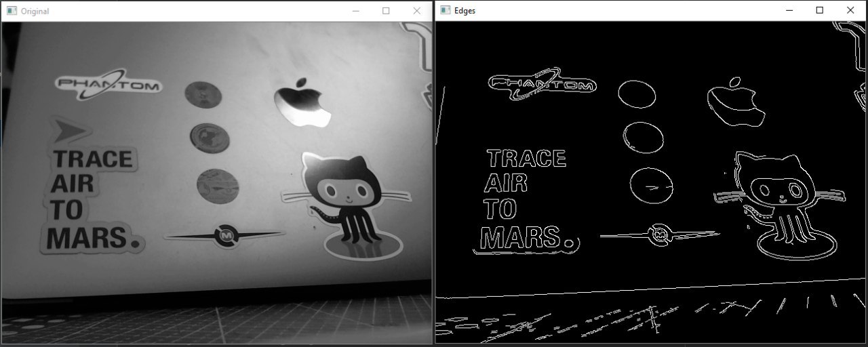868x347 pixels.
Task: Minimize the Original window
Action: click(355, 11)
